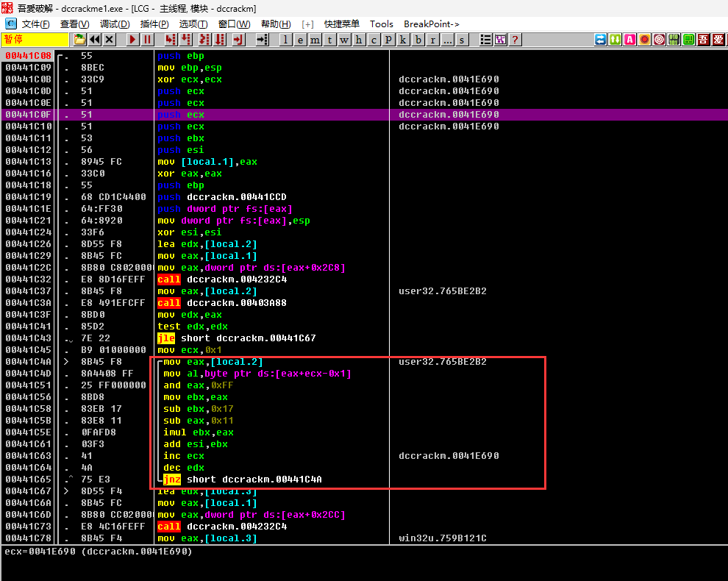Open the 窗口(W) menu
Screen dimensions: 728x581
(234, 24)
